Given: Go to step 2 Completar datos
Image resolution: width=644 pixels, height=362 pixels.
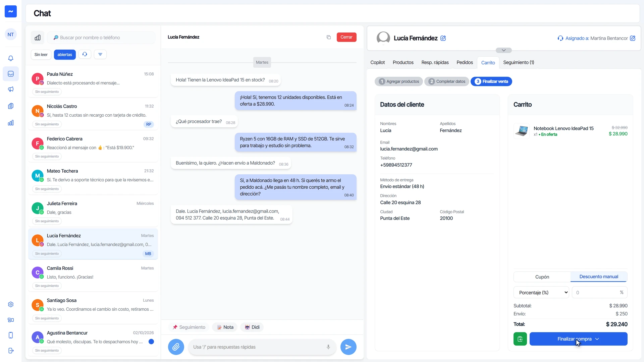Looking at the screenshot, I should point(446,81).
